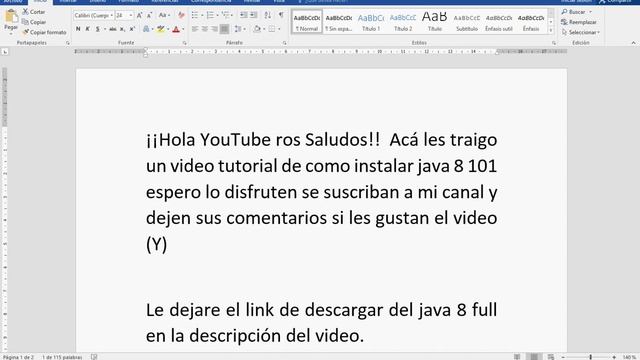Viewport: 640px width, 360px height.
Task: Collapse the ribbon arrow
Action: pyautogui.click(x=633, y=43)
